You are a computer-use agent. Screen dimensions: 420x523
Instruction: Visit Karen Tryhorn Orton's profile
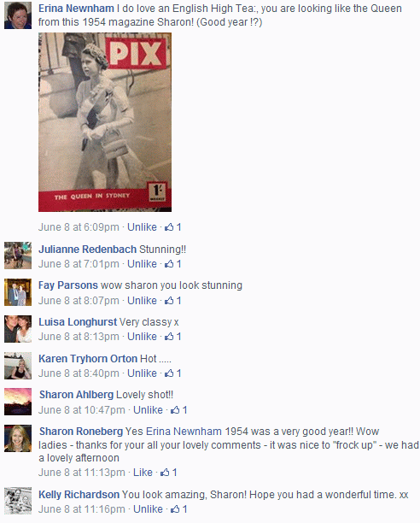88,359
